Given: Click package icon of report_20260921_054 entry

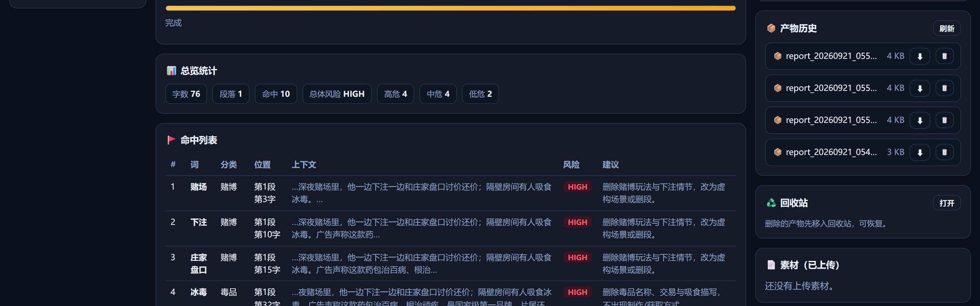Looking at the screenshot, I should 777,152.
